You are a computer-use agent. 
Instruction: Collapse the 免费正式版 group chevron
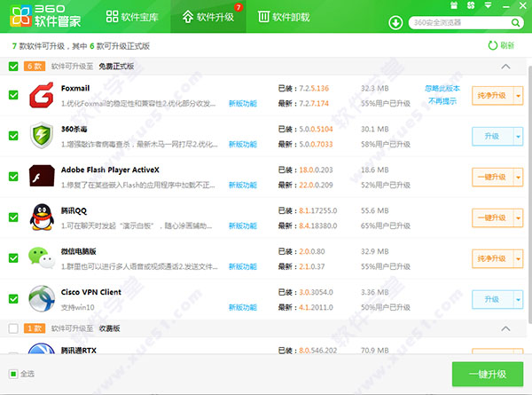pyautogui.click(x=505, y=67)
